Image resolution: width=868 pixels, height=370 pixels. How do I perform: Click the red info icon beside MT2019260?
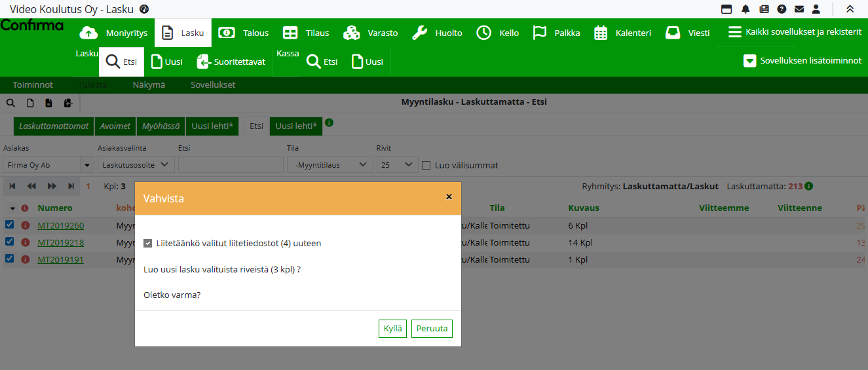26,225
